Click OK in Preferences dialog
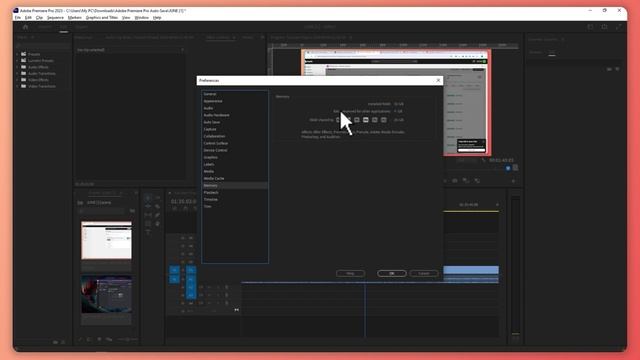This screenshot has height=360, width=640. click(x=391, y=273)
